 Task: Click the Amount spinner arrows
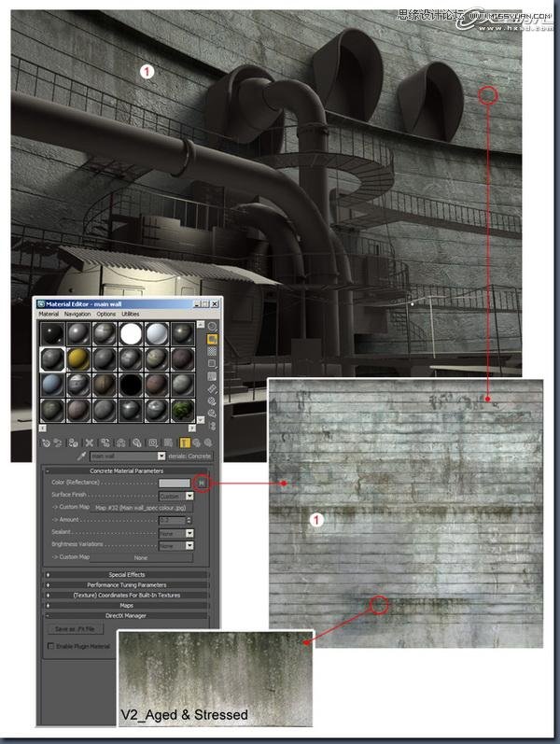point(189,521)
